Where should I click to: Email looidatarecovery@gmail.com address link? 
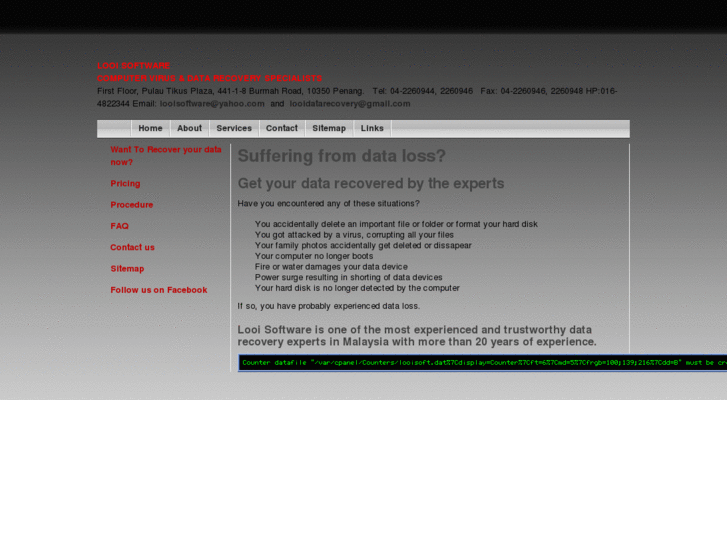pos(350,104)
